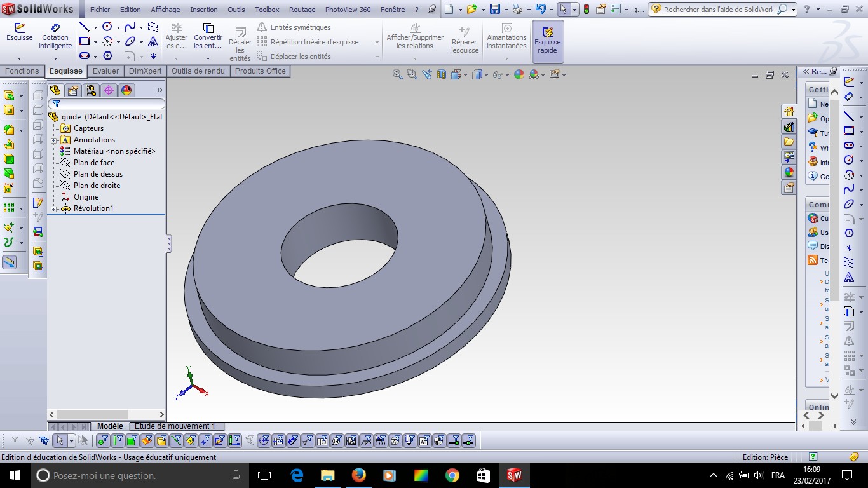
Task: Open the DisplayManager tab icon
Action: [x=126, y=90]
